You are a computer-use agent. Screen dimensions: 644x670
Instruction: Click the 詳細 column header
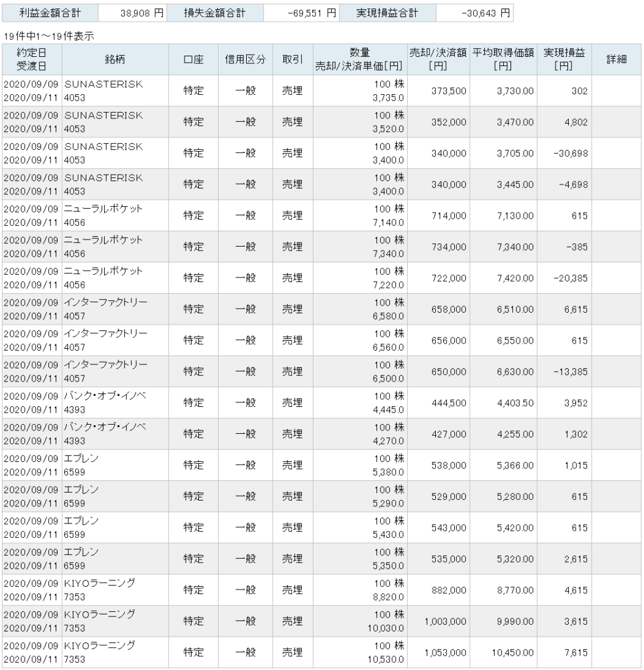617,60
